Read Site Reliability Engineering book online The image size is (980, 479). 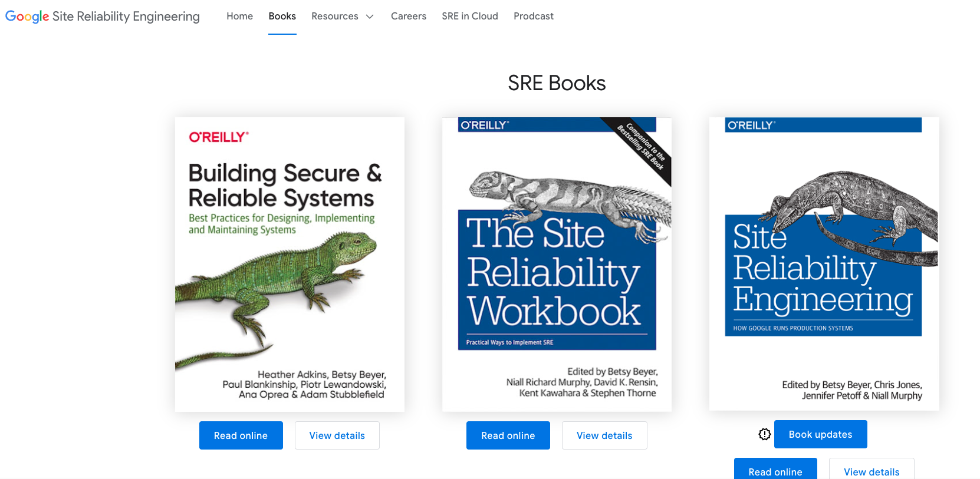[775, 469]
